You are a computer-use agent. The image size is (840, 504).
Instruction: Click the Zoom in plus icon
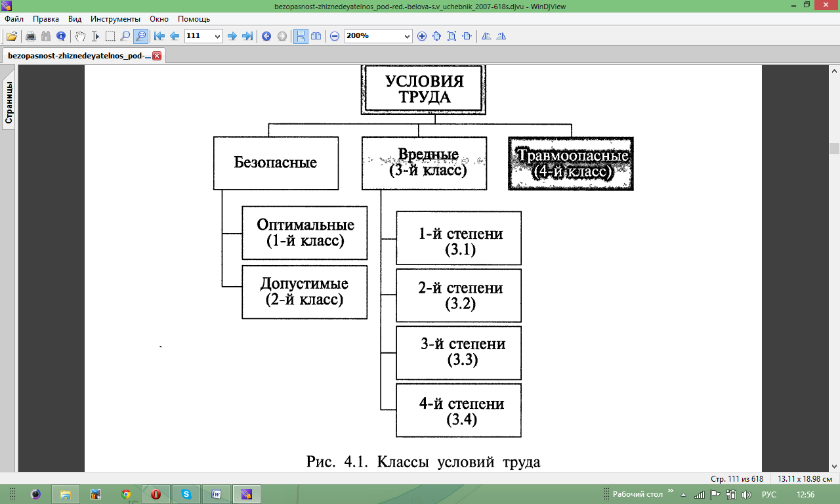click(421, 36)
